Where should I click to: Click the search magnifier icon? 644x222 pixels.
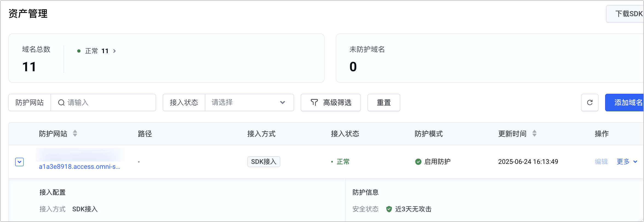tap(61, 103)
